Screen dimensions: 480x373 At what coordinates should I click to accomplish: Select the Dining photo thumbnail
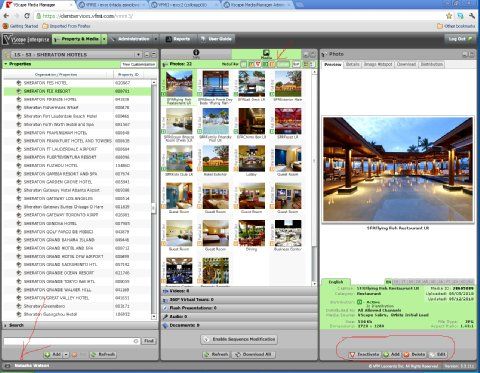coord(252,233)
